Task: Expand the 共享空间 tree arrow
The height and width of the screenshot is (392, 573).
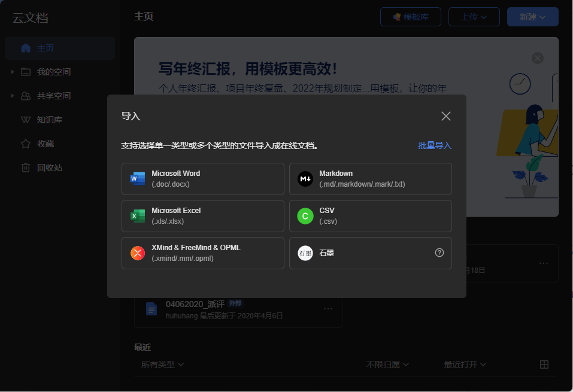Action: pos(13,96)
